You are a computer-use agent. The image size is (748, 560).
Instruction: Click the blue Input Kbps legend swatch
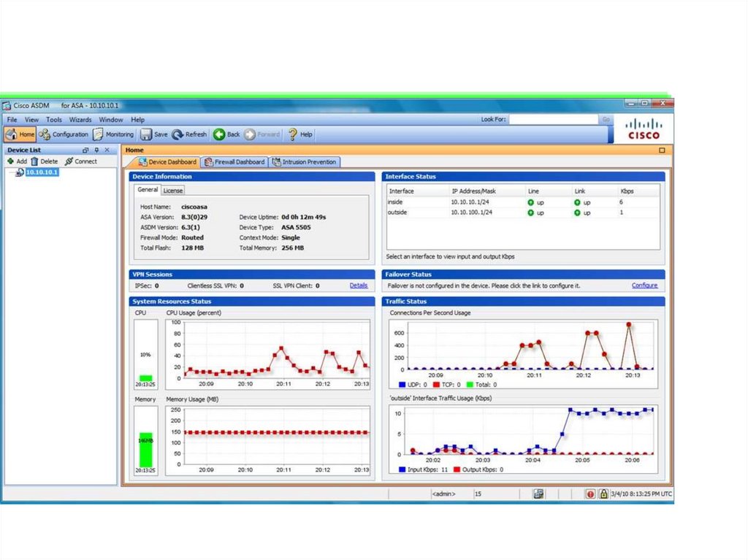pyautogui.click(x=402, y=469)
